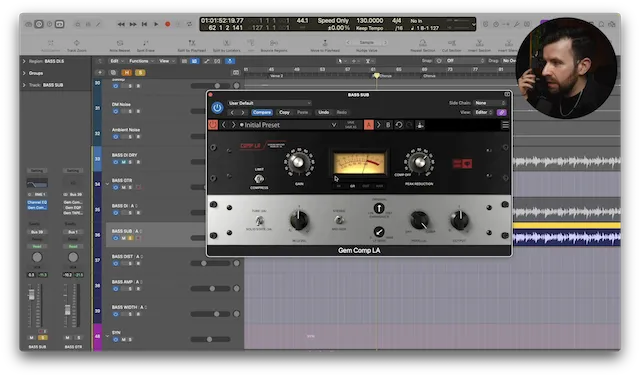Open the Initial Preset dropdown
The width and height of the screenshot is (640, 377).
point(288,125)
